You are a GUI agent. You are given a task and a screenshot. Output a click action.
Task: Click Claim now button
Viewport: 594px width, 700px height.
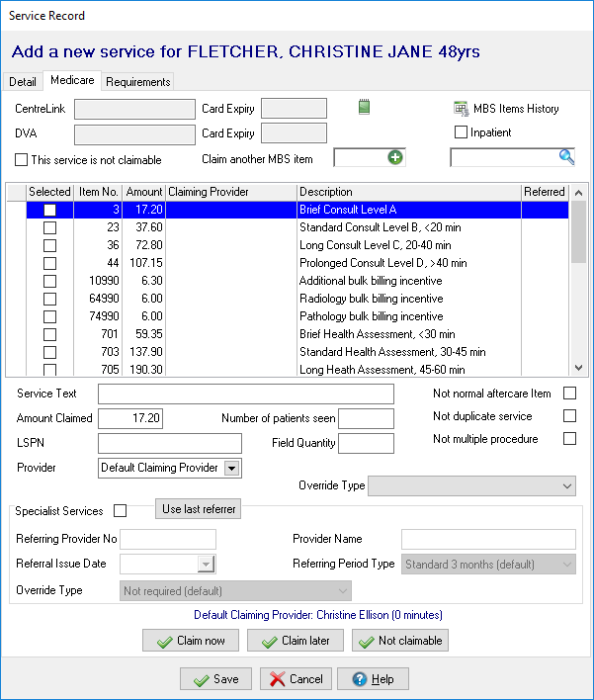(191, 641)
